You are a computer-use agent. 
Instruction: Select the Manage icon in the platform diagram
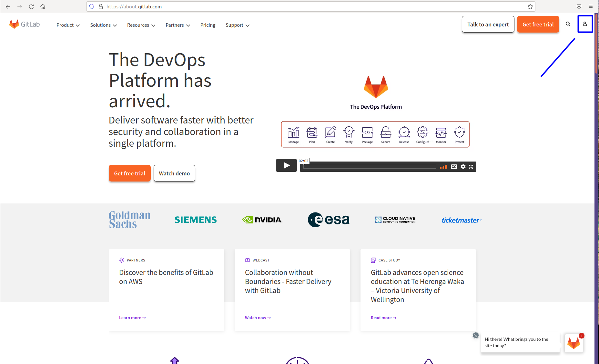[x=293, y=132]
